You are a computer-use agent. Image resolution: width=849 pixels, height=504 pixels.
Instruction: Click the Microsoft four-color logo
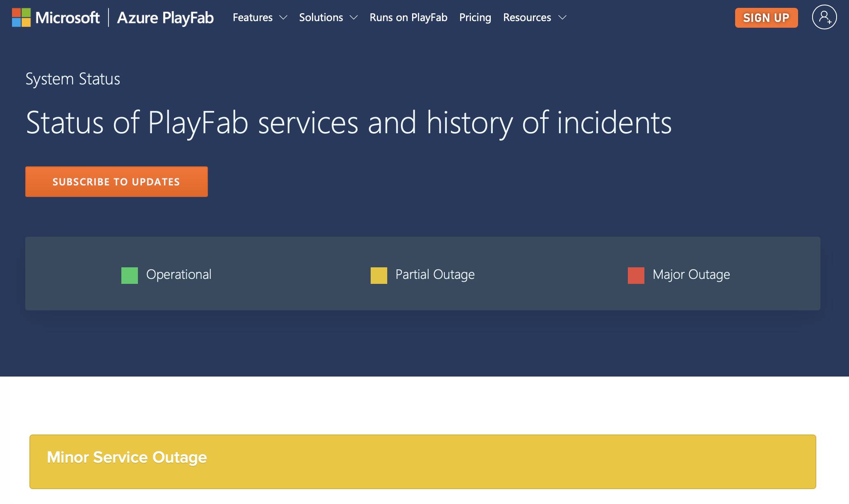pos(21,17)
